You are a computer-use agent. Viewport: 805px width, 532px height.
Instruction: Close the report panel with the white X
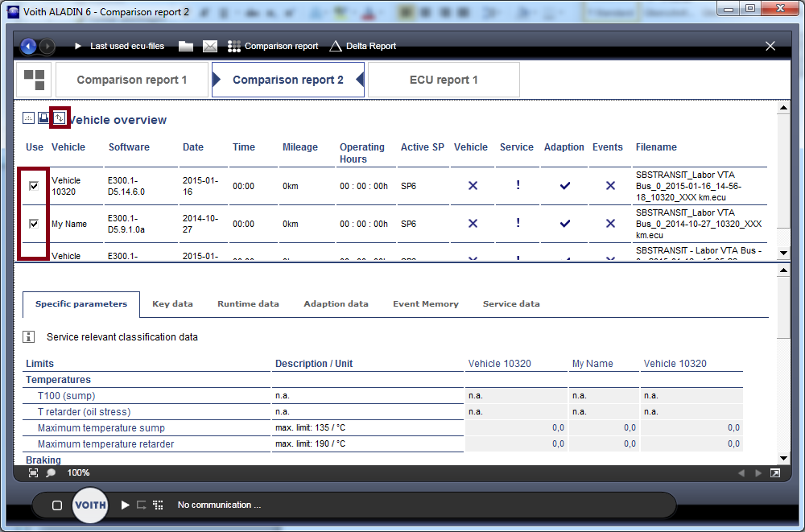pos(770,46)
